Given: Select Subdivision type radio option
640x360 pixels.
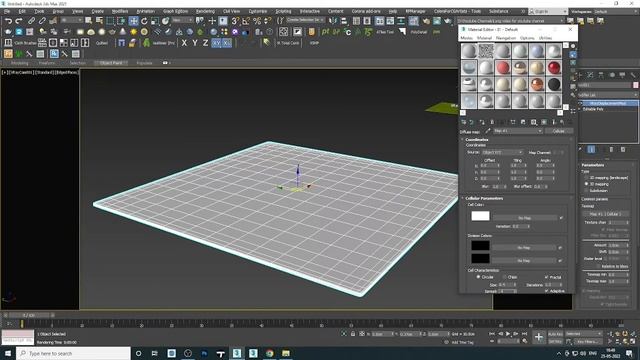Looking at the screenshot, I should point(587,191).
